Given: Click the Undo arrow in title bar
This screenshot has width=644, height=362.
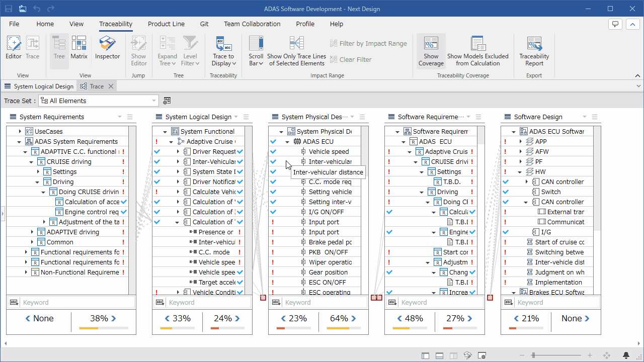Looking at the screenshot, I should [x=36, y=9].
